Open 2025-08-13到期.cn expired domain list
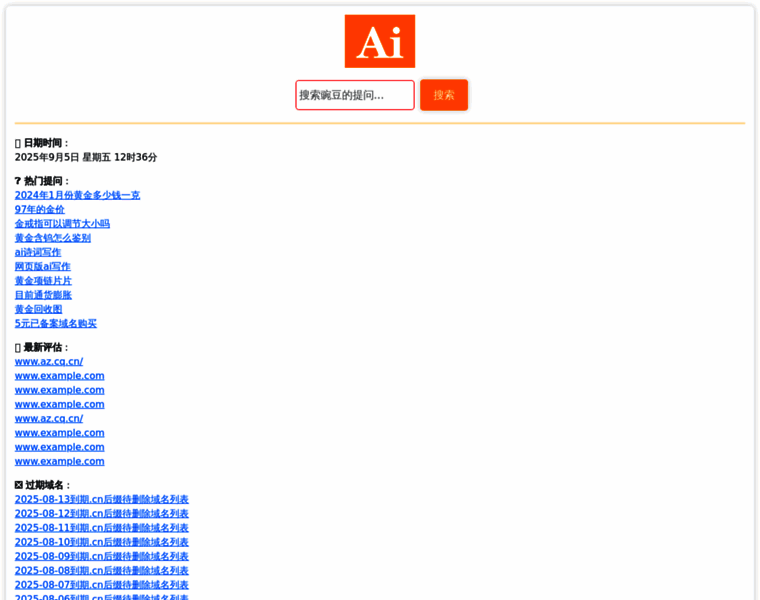Viewport: 760px width, 600px height. click(x=101, y=499)
